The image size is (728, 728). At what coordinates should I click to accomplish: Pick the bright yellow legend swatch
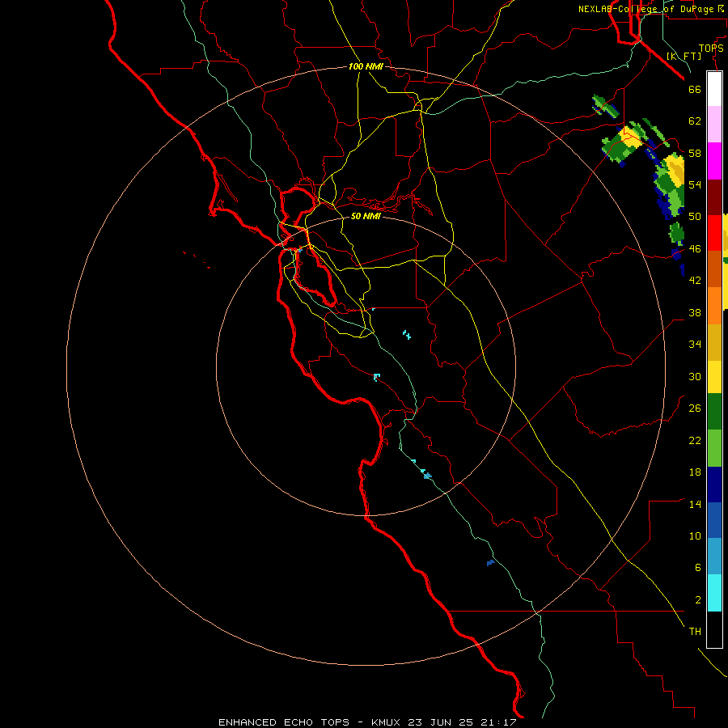pos(714,377)
